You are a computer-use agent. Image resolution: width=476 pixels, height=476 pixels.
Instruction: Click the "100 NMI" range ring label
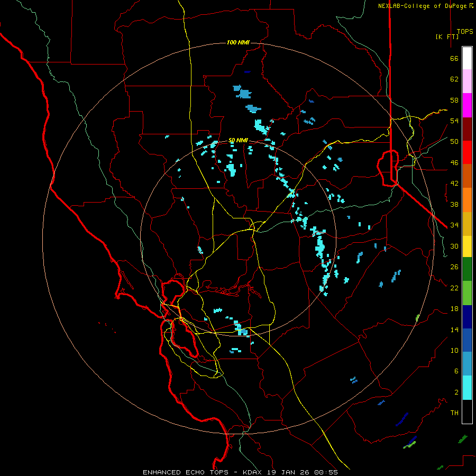pyautogui.click(x=238, y=42)
